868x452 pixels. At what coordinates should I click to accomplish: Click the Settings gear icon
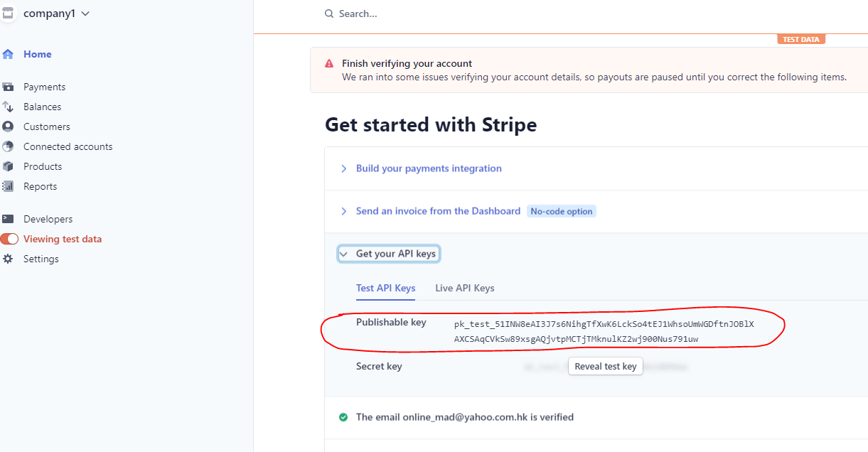(8, 259)
